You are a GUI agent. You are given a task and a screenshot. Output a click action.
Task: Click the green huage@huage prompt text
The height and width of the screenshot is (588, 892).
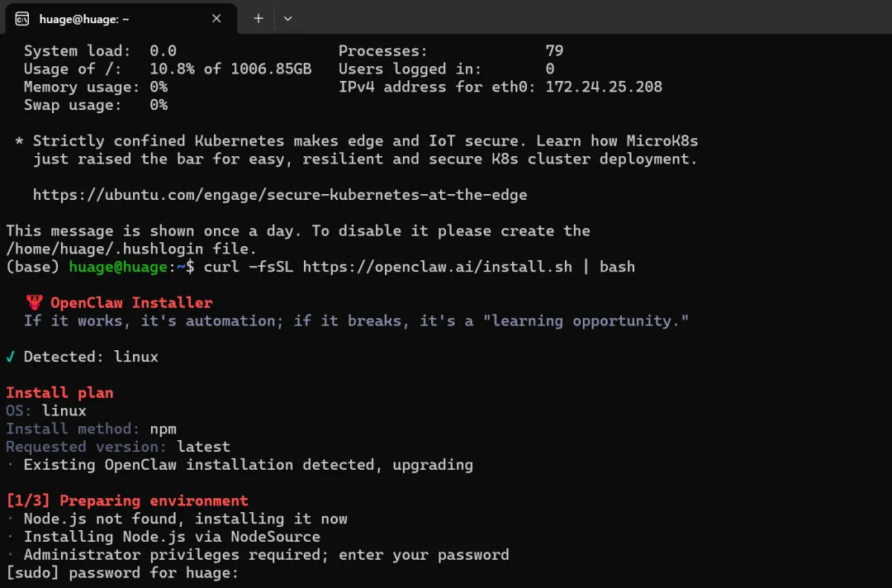click(x=118, y=267)
